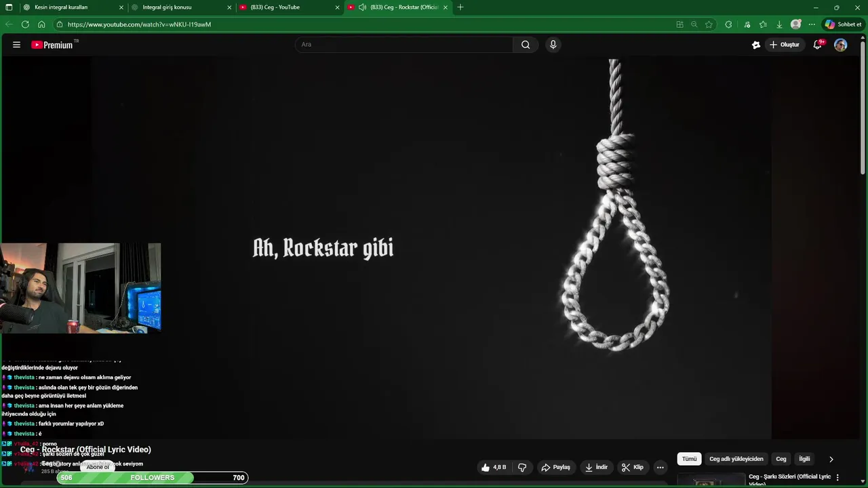Screen dimensions: 868x488
Task: Click the Paylaş share button
Action: [555, 467]
